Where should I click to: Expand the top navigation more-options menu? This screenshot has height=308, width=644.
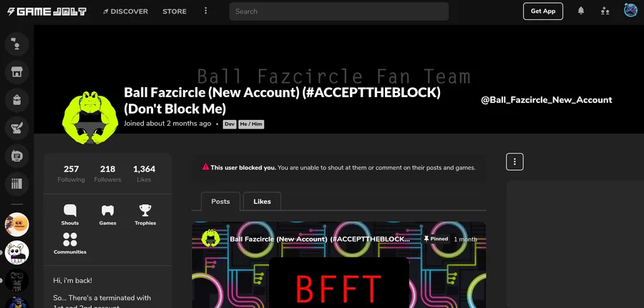click(206, 11)
